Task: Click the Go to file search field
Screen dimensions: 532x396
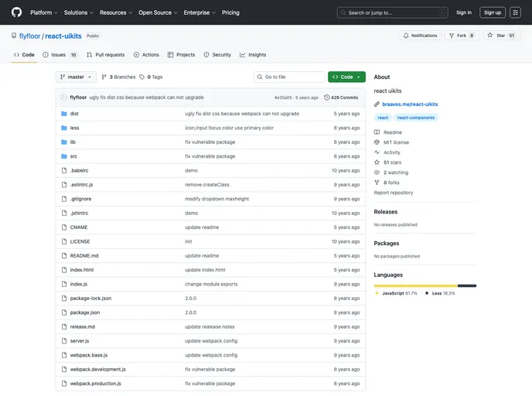Action: tap(289, 77)
